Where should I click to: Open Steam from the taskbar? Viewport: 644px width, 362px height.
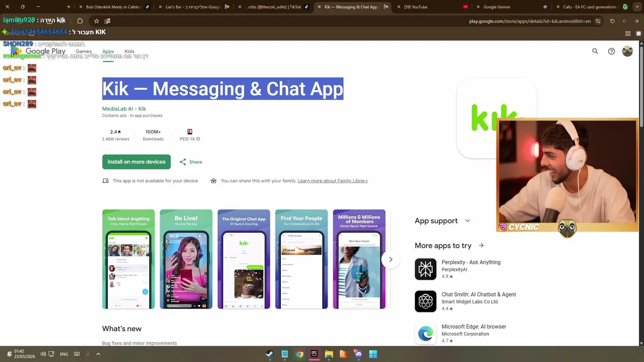[270, 354]
